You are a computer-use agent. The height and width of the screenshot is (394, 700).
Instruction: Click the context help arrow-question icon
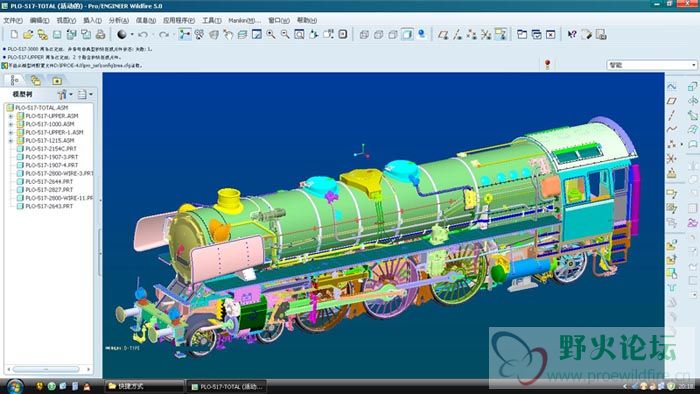[572, 34]
